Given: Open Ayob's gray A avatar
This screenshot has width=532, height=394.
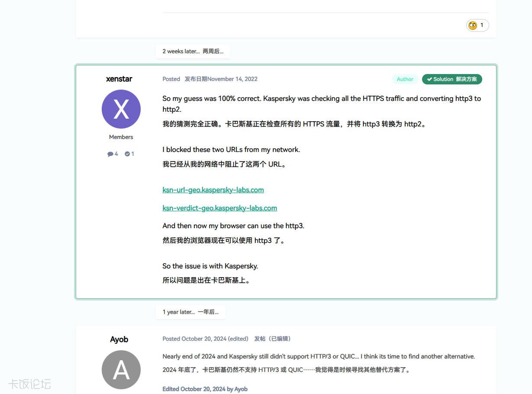Looking at the screenshot, I should coord(121,370).
